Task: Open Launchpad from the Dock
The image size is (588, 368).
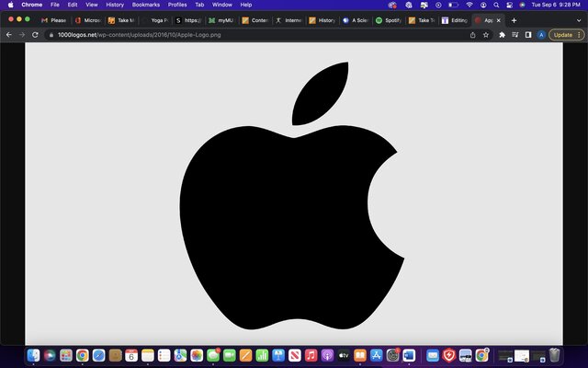Action: [66, 355]
